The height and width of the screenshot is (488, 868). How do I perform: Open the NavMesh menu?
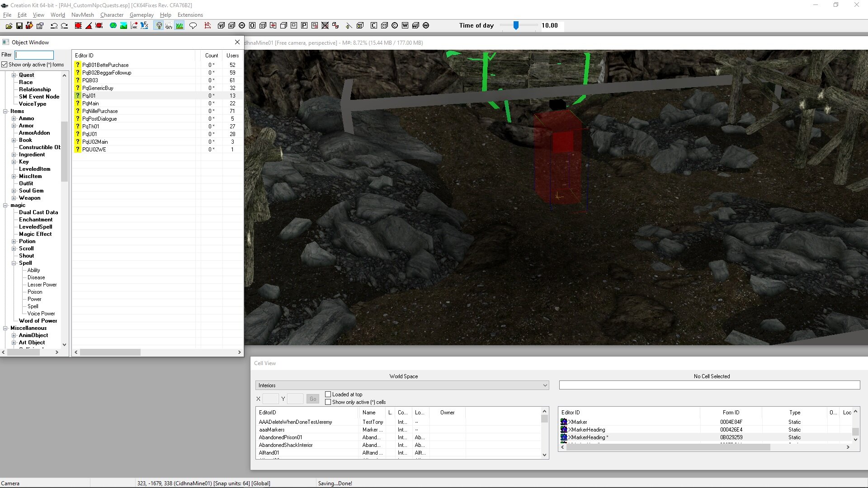coord(83,15)
